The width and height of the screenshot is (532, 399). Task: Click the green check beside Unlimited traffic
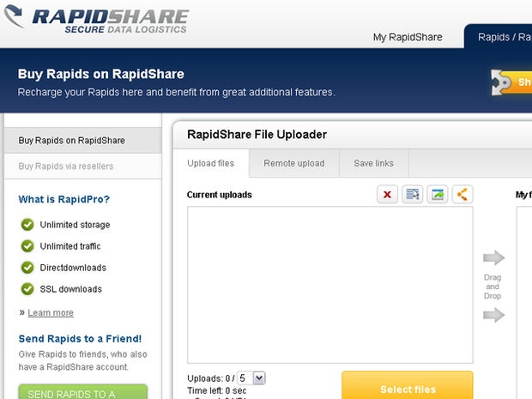pos(27,246)
